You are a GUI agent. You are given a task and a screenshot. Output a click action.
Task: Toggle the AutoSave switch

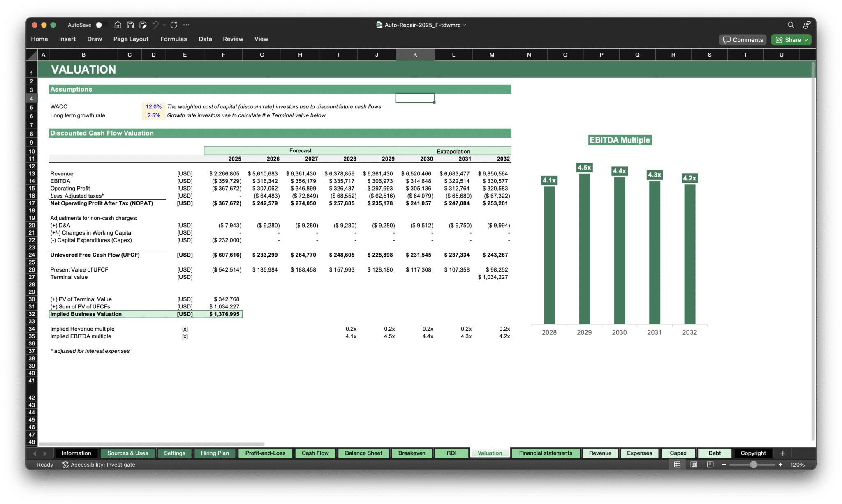click(x=101, y=25)
